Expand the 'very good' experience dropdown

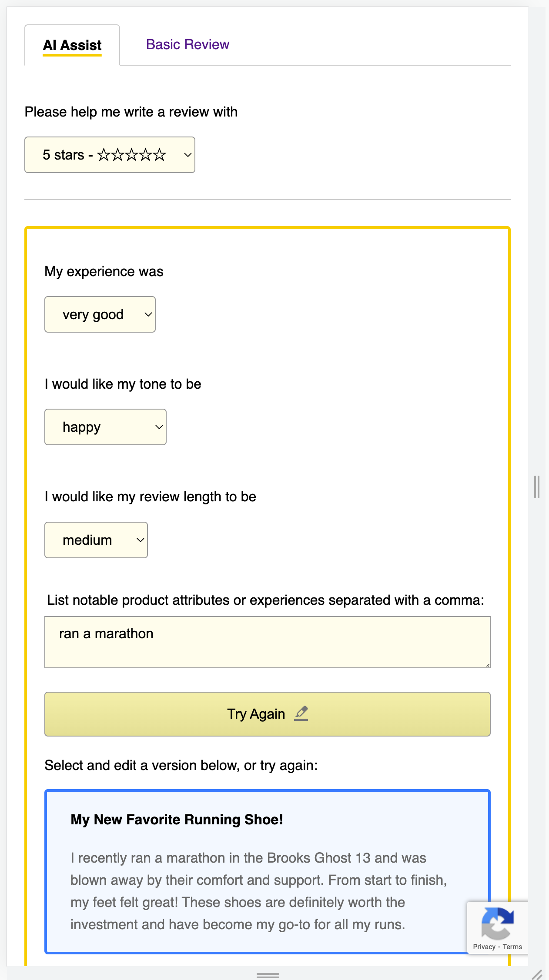(x=100, y=314)
